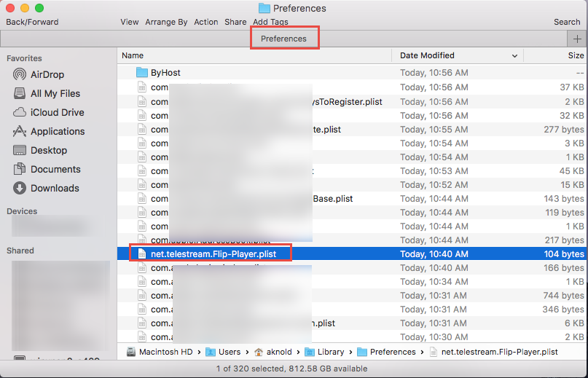Open the Desktop sidebar location

pos(48,150)
